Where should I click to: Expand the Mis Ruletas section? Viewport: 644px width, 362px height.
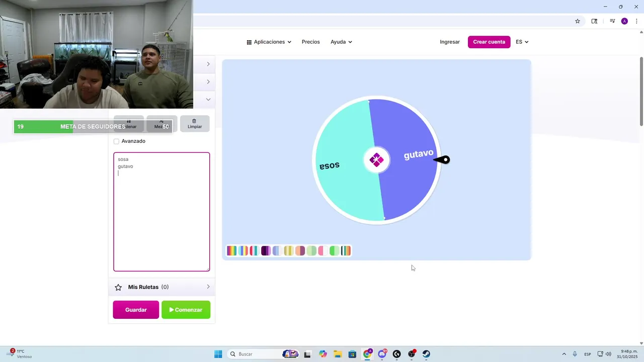tap(162, 287)
